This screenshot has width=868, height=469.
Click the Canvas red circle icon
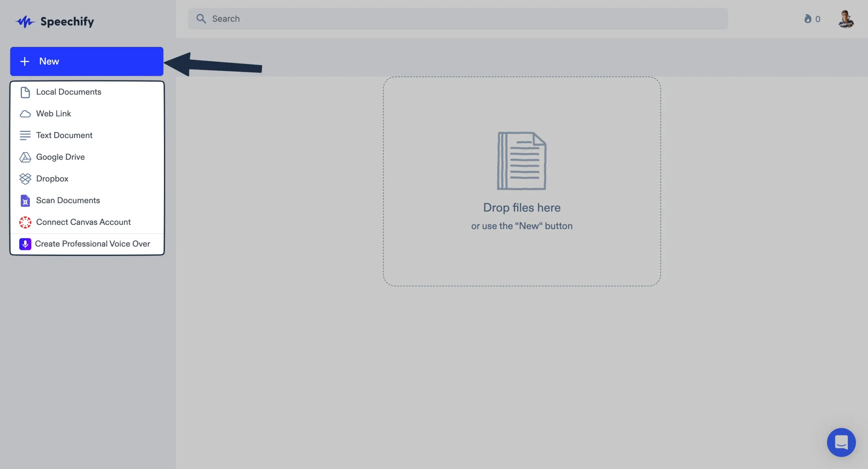pos(25,222)
